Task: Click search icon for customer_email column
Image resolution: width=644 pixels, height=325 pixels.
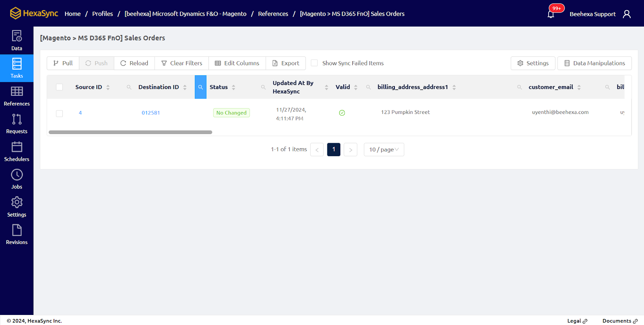Action: pos(607,87)
